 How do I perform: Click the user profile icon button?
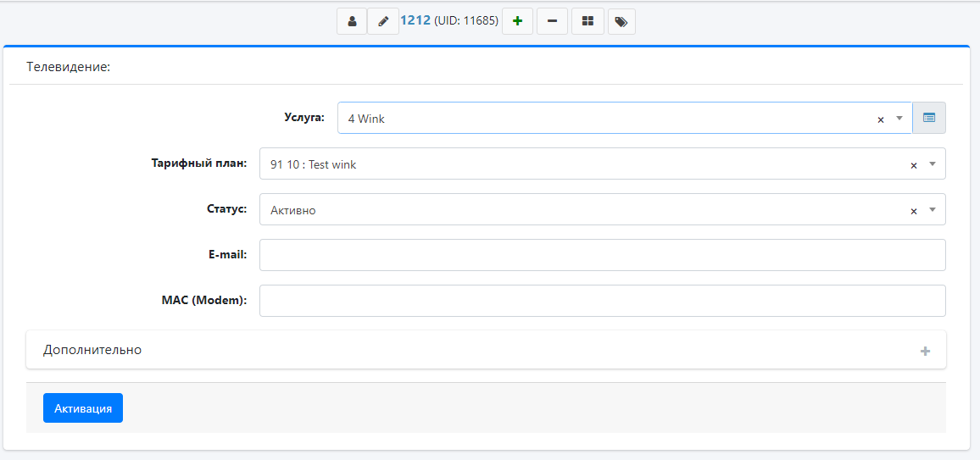[x=352, y=21]
